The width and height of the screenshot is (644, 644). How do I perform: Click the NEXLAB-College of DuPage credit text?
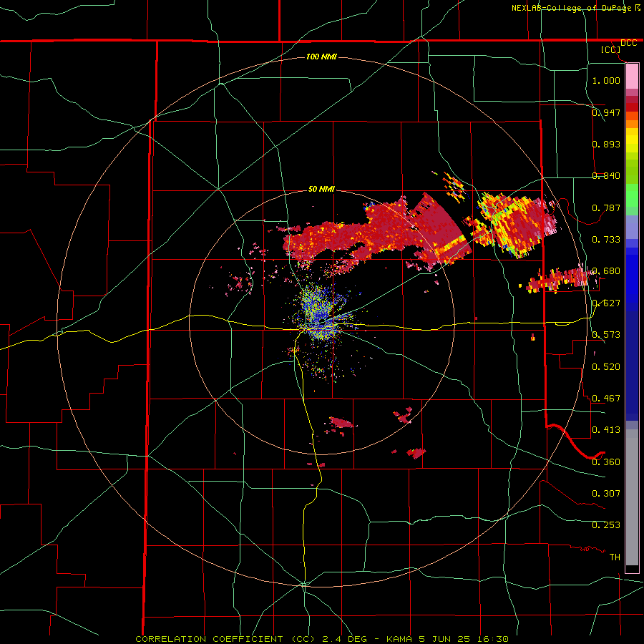(572, 8)
